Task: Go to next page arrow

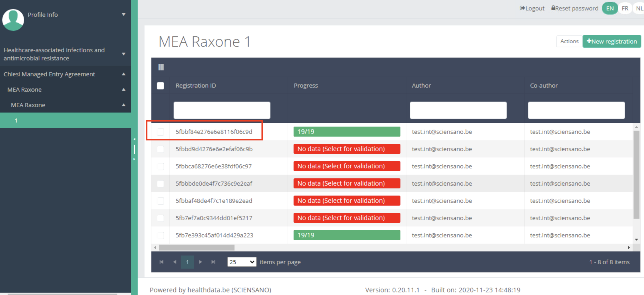Action: coord(200,262)
